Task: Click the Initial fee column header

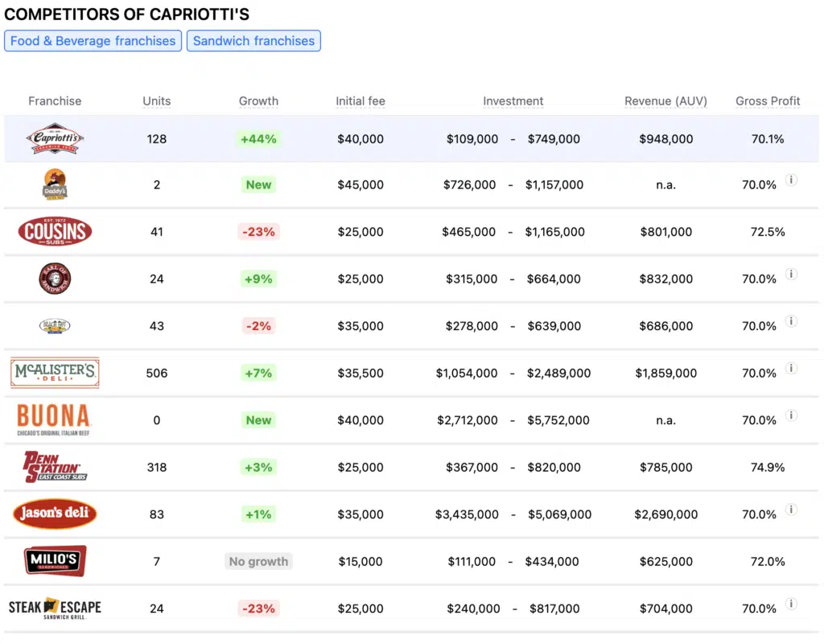Action: pyautogui.click(x=360, y=101)
